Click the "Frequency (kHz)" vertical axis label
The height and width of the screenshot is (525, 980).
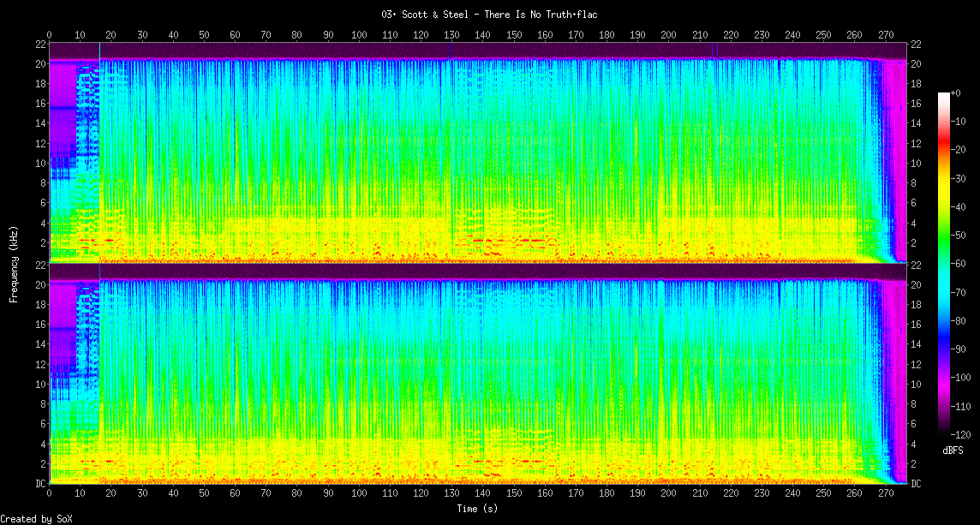click(14, 262)
